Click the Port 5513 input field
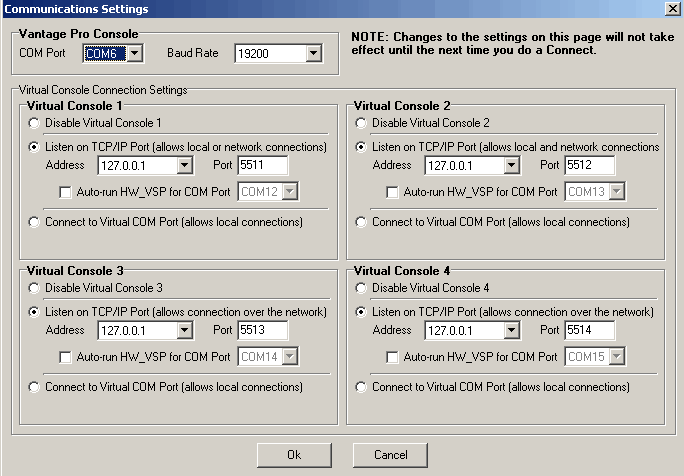Screen dimensions: 684x476 click(x=262, y=330)
